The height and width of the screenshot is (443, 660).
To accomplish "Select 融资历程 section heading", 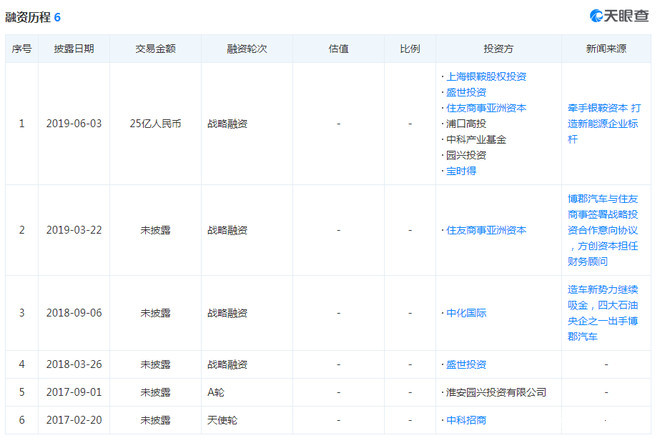I will tap(28, 17).
